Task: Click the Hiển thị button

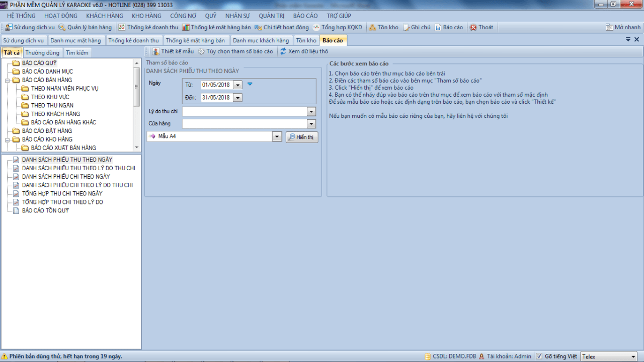Action: (302, 137)
